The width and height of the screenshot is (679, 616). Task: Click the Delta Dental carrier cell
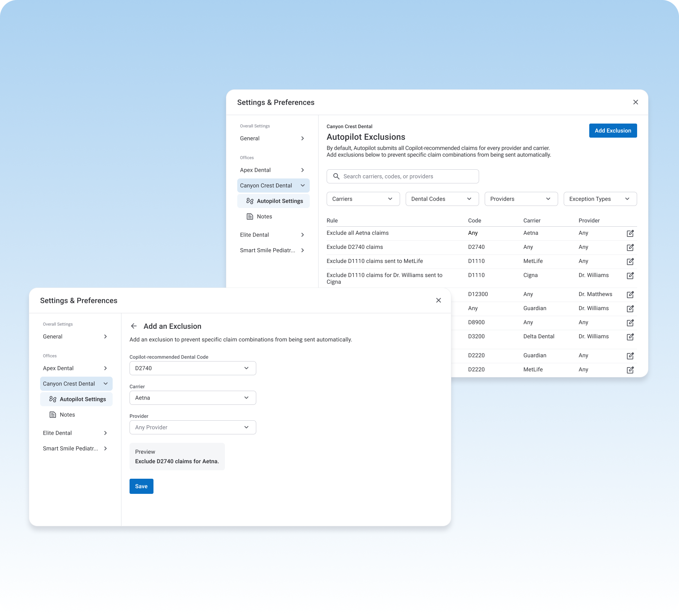539,337
